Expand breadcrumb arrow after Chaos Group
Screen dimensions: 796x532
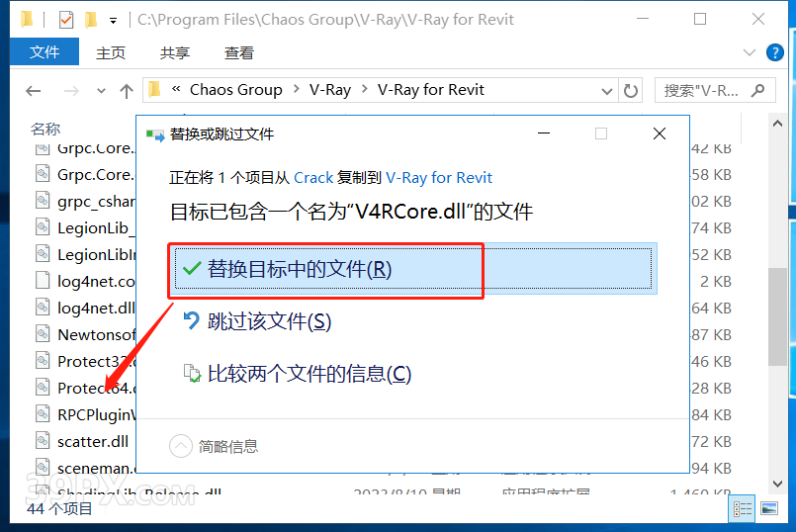click(296, 90)
